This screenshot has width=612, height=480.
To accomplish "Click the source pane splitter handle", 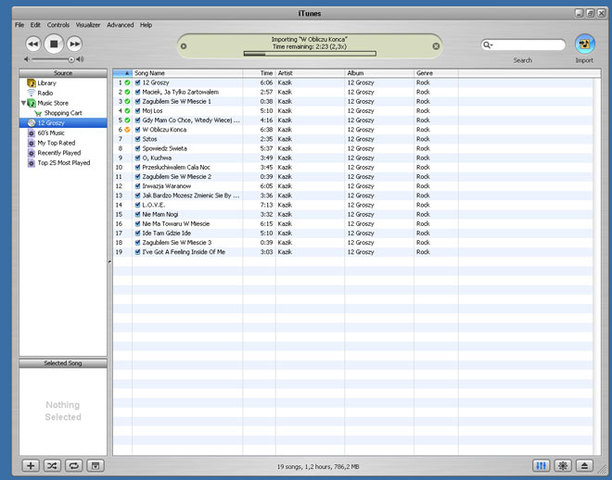I will point(110,262).
